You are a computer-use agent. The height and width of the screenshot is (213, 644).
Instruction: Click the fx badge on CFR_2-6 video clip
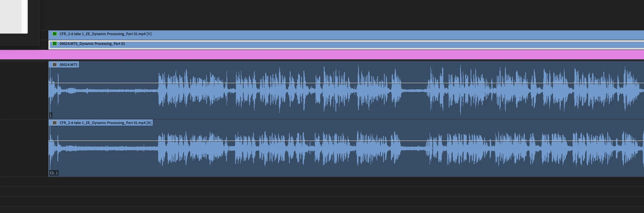[x=55, y=34]
